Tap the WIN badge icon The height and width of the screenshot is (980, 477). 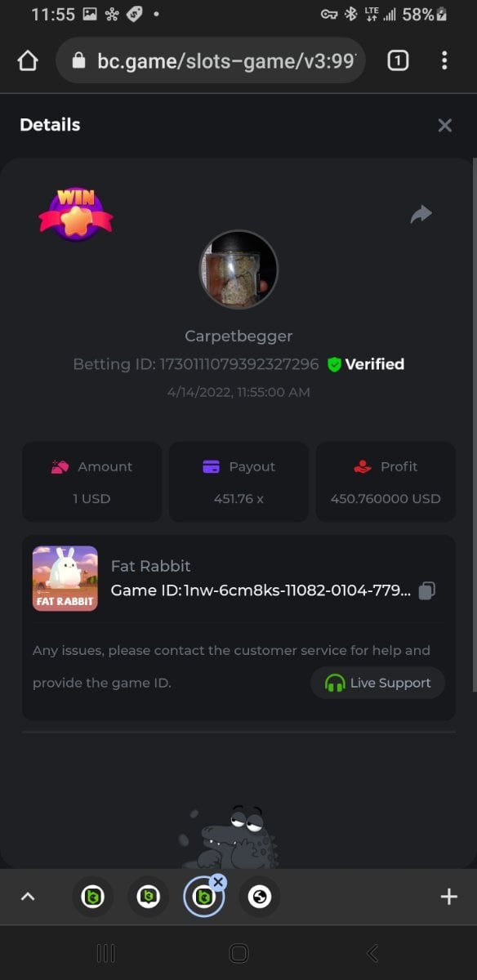76,214
